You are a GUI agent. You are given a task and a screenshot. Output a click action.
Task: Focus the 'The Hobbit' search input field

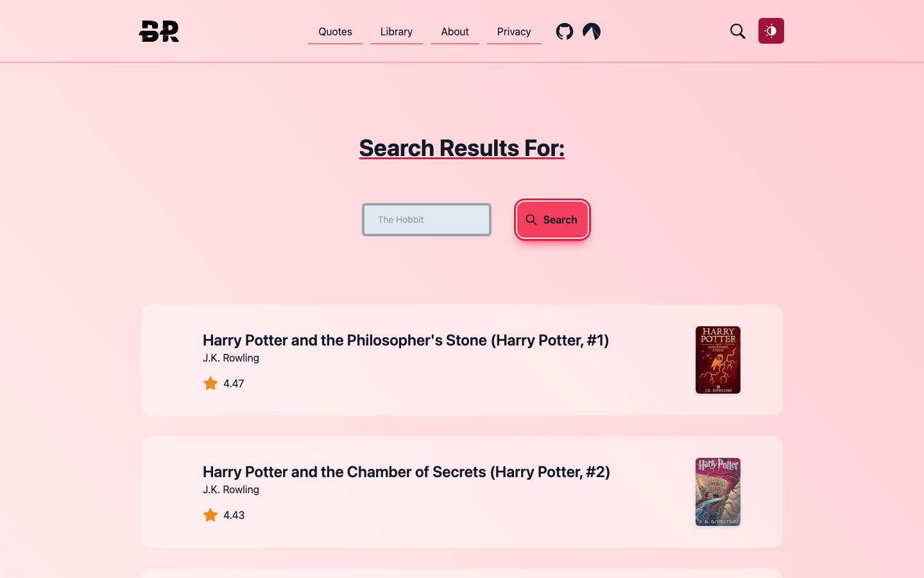[427, 220]
